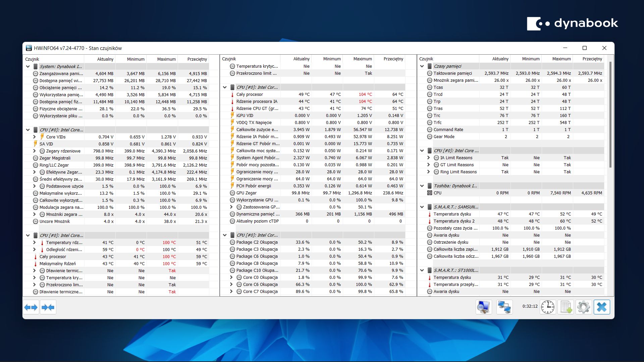Screen dimensions: 644x362
Task: Click the expand columns arrows button
Action: [x=31, y=307]
